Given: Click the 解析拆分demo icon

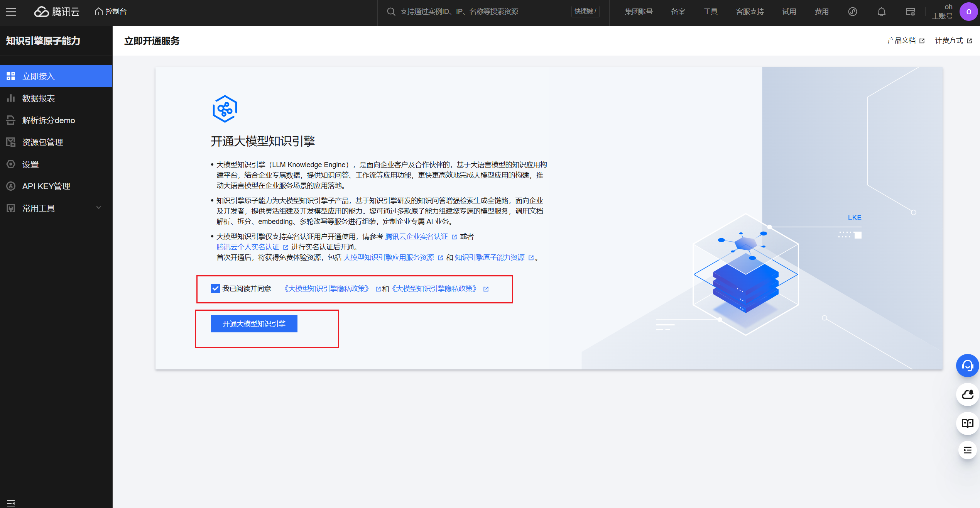Looking at the screenshot, I should pos(11,120).
